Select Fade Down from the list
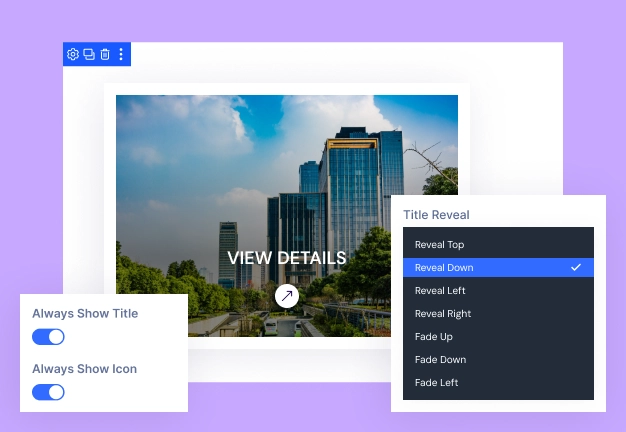Viewport: 626px width, 432px height. tap(440, 360)
